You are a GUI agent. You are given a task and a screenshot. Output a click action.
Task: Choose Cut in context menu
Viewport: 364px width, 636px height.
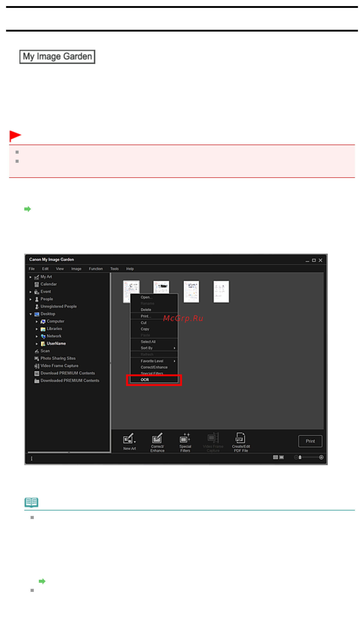click(154, 323)
